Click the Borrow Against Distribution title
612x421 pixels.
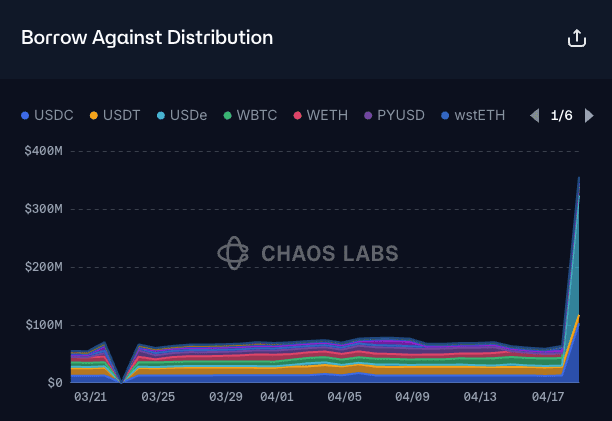coord(147,38)
